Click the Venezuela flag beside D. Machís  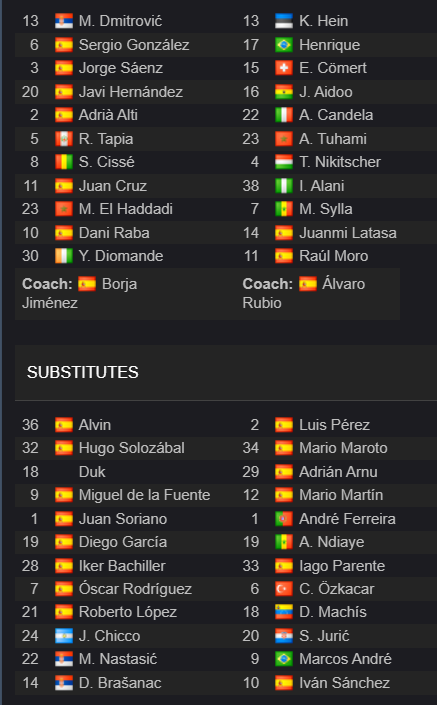tap(284, 612)
